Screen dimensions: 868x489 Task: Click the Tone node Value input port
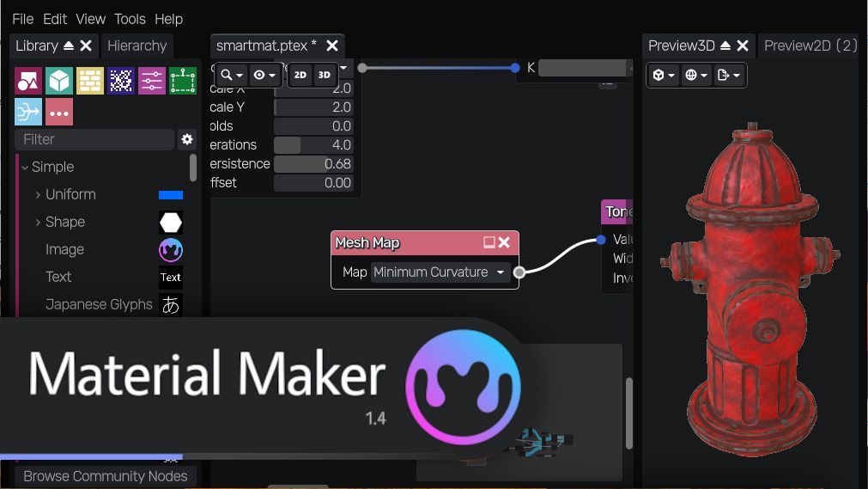[601, 240]
